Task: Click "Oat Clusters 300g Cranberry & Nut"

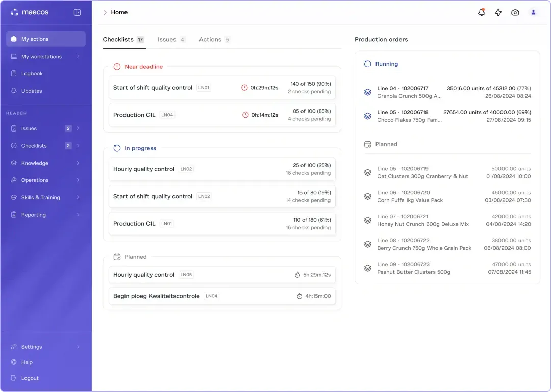Action: [x=422, y=176]
